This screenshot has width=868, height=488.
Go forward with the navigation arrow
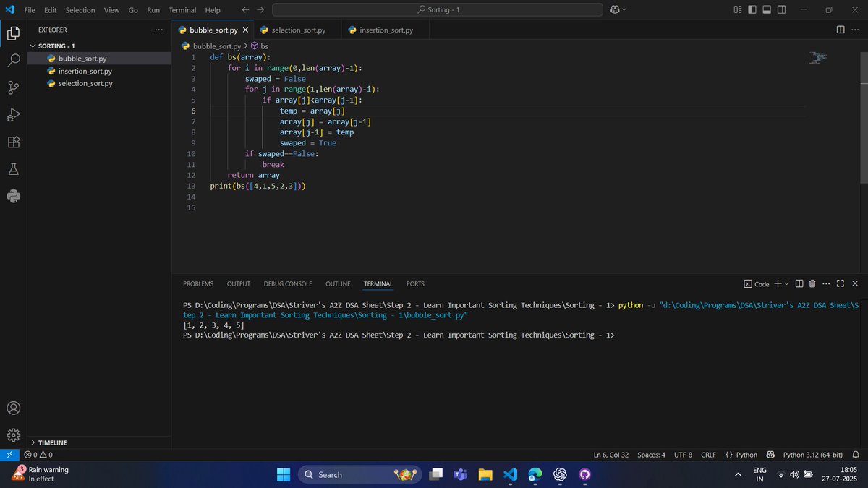click(x=260, y=9)
